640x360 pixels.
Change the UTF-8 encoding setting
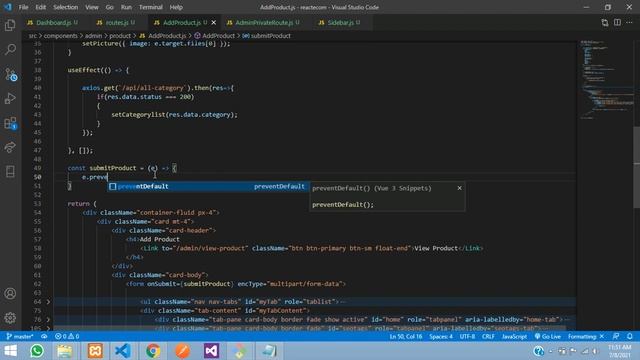pyautogui.click(x=467, y=336)
